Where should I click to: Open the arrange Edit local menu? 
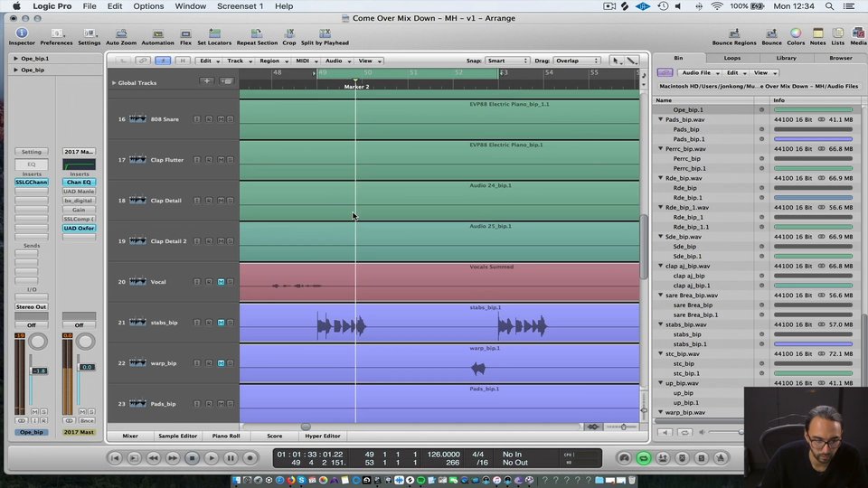coord(209,61)
